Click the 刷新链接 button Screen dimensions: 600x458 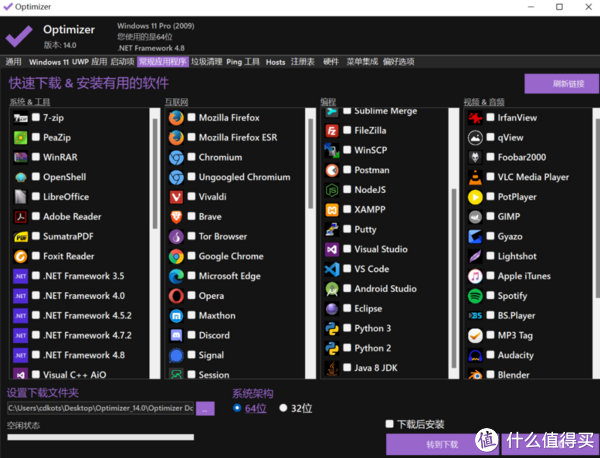561,84
